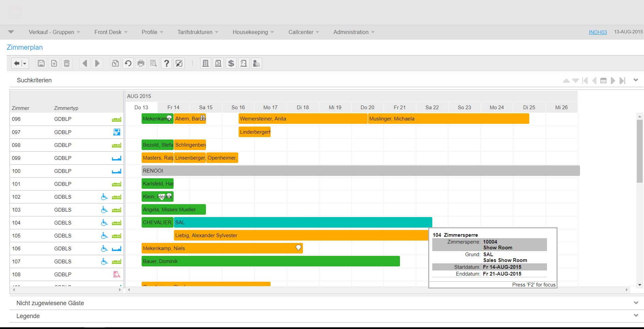Expand the Suchkriterien panel chevron
644x329 pixels.
pos(635,80)
